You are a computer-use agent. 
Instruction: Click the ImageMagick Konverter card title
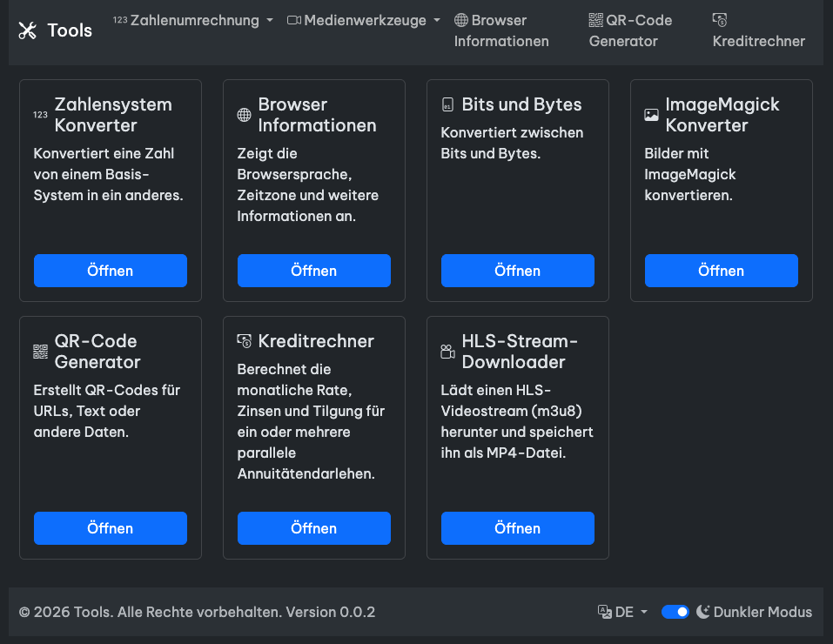(x=722, y=115)
